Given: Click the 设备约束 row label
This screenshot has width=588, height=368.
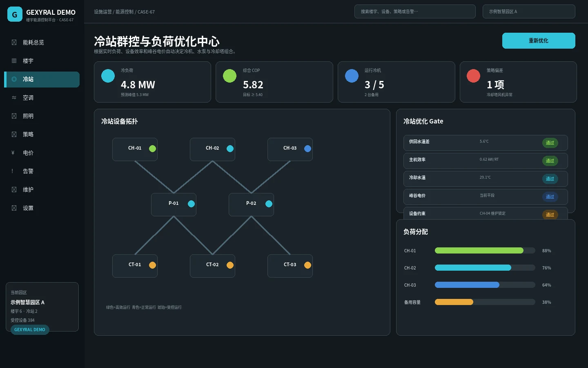Looking at the screenshot, I should click(417, 213).
